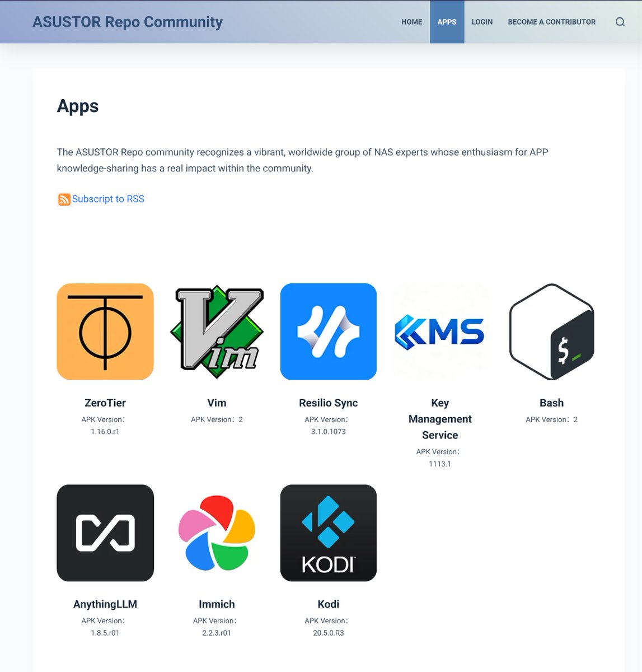Open the ZeroTier app icon

[105, 332]
